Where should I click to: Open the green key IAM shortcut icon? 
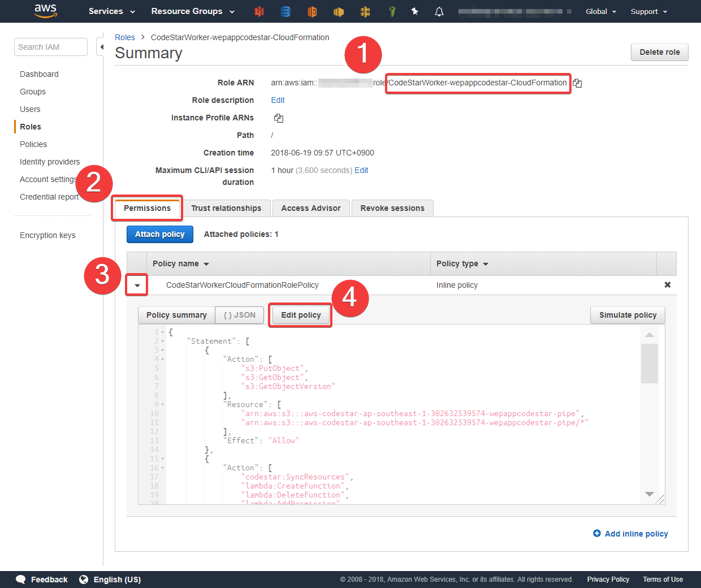click(x=392, y=11)
